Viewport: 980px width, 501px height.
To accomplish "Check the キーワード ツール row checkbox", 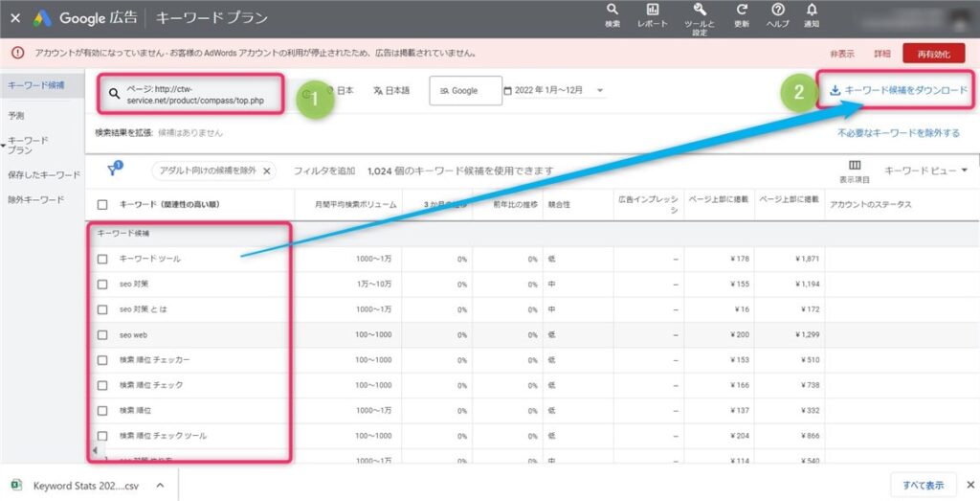I will [x=103, y=259].
